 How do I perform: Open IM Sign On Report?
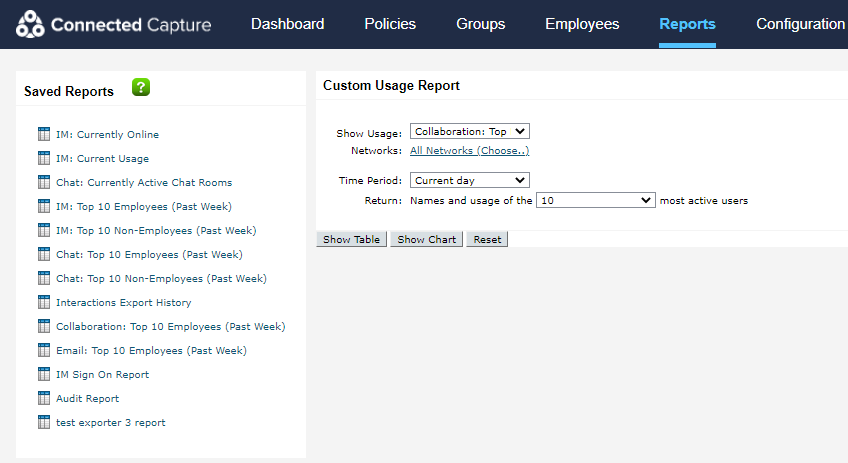tap(102, 374)
